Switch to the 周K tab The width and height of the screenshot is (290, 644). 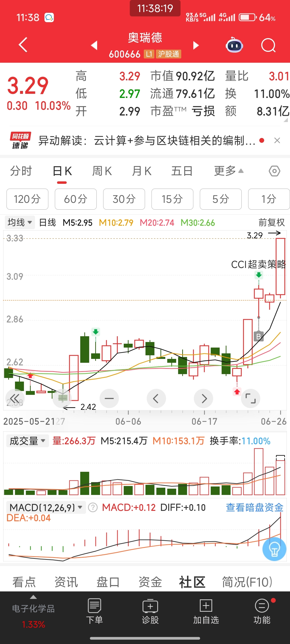coord(102,171)
